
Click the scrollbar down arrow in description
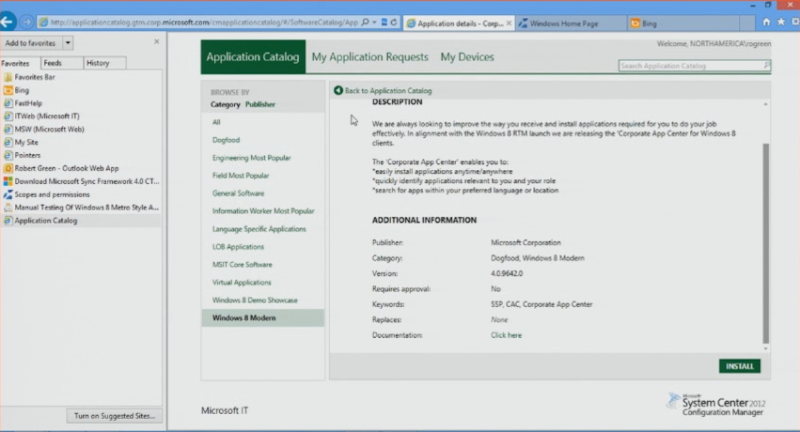pyautogui.click(x=765, y=348)
